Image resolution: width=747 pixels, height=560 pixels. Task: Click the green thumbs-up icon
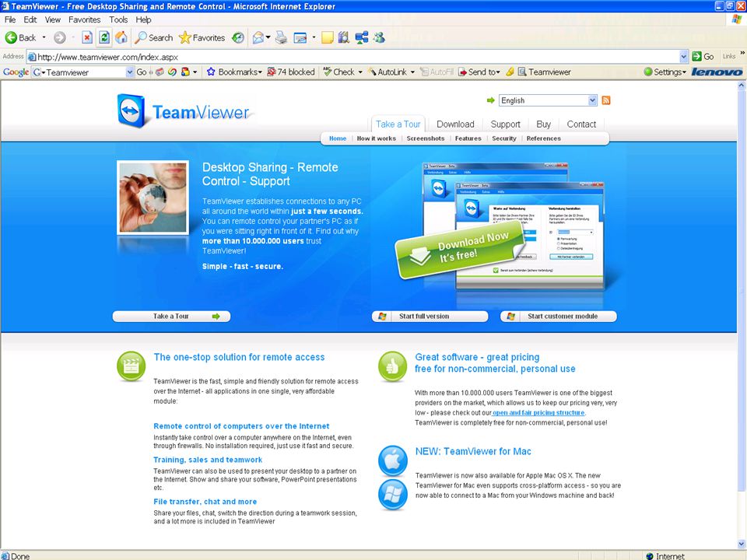click(392, 366)
